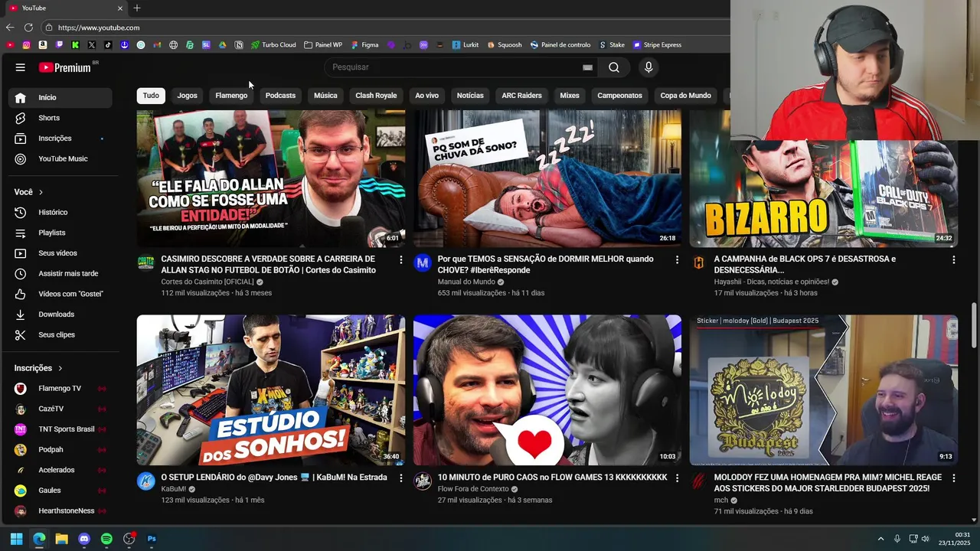Open the Acelerados subscription channel

[60, 470]
